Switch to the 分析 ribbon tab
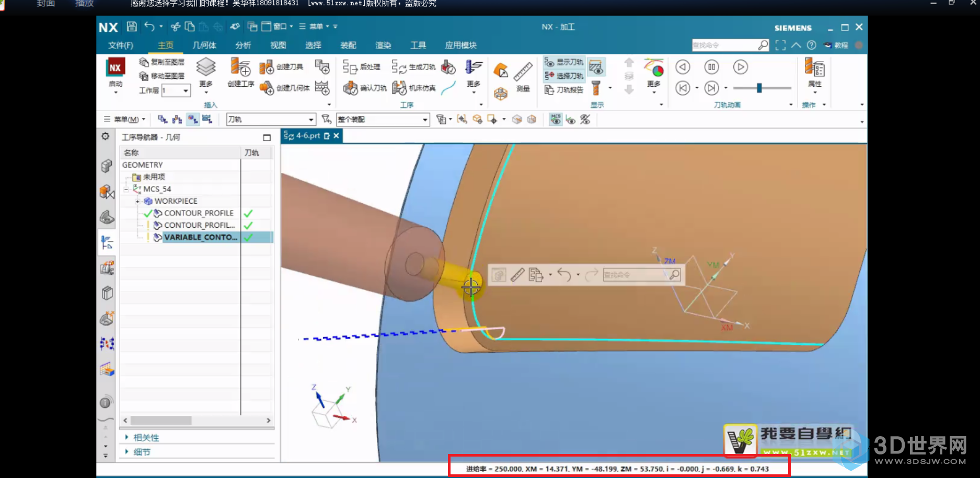This screenshot has width=980, height=478. point(243,45)
